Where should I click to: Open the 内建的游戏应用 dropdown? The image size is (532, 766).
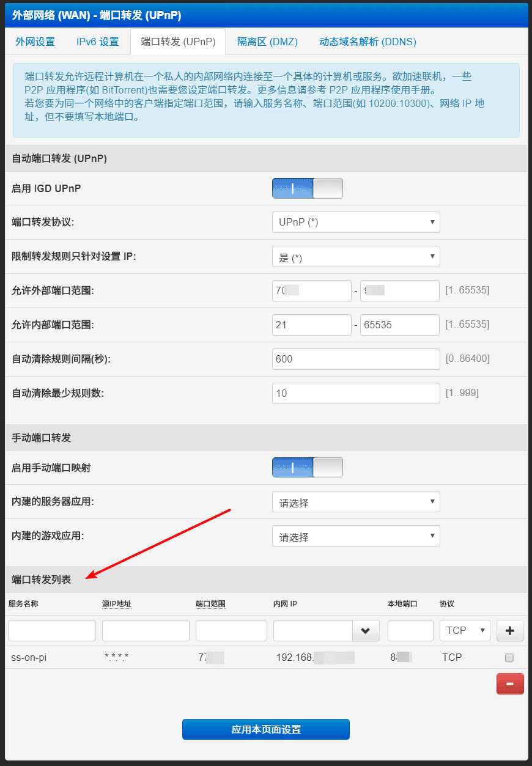click(356, 536)
